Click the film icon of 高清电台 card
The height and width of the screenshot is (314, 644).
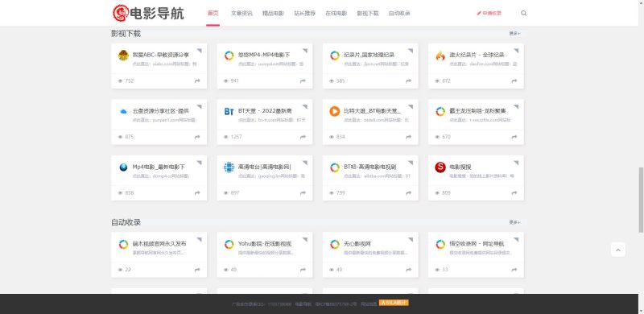pyautogui.click(x=229, y=167)
